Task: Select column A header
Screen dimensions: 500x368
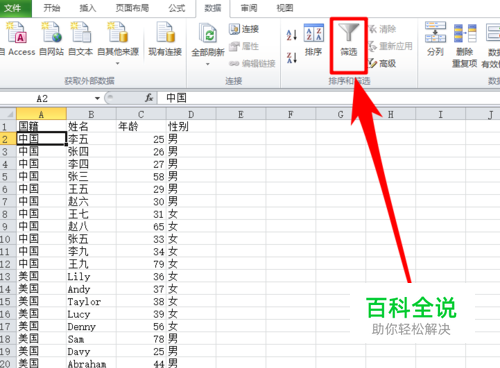Action: [x=41, y=114]
